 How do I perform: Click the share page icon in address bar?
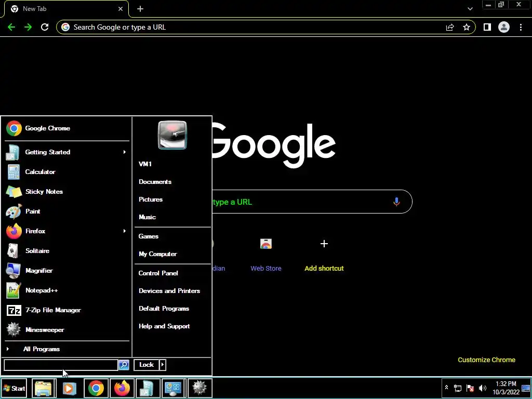(450, 27)
